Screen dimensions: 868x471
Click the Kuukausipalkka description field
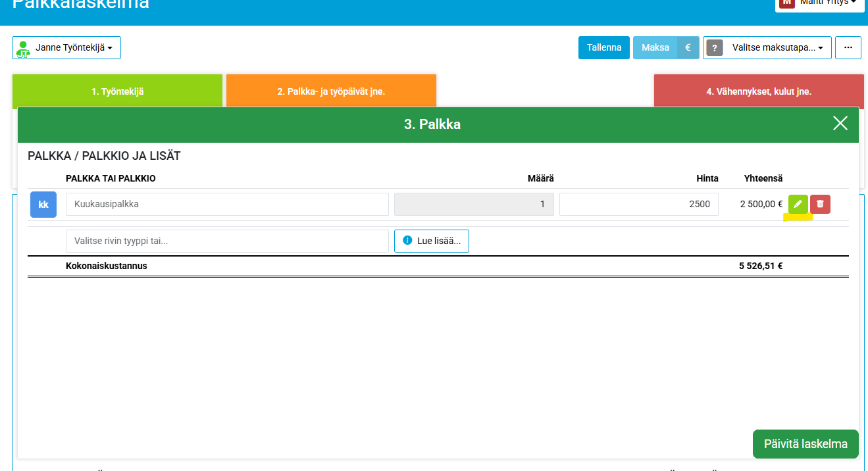tap(227, 204)
